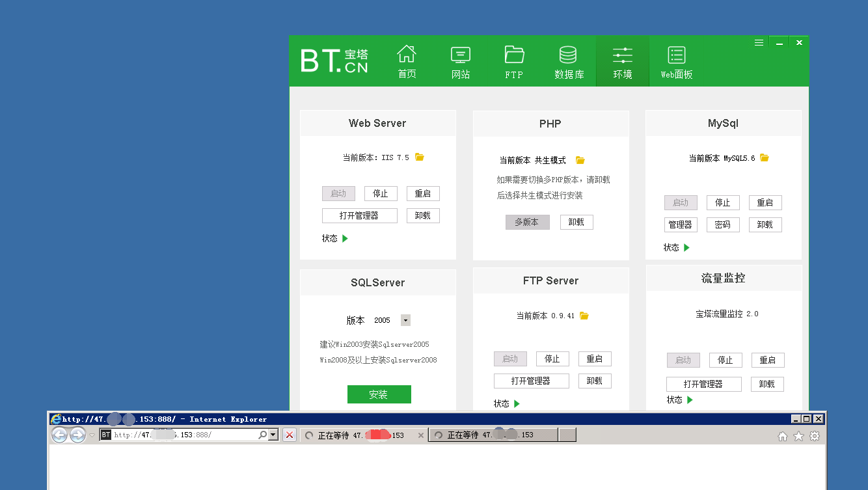Click the 当前版本: IIS 7.5 text
Screen dimensions: 868x490
coord(376,157)
